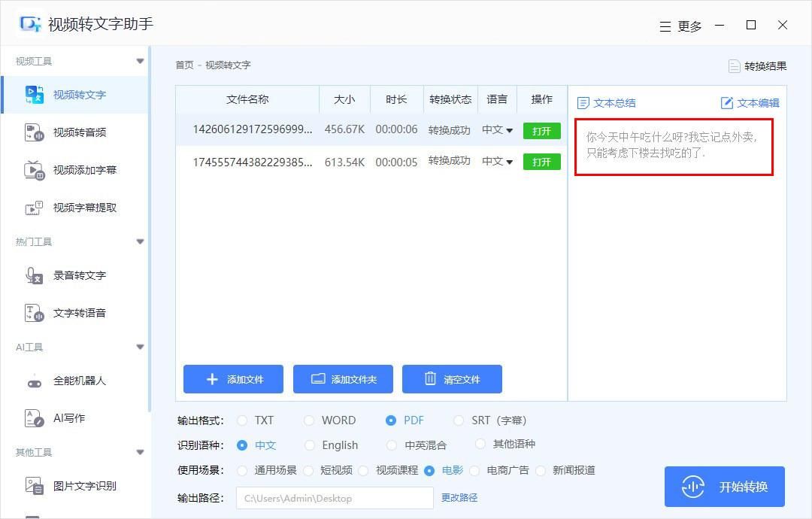Open the AI写作 icon

(35, 418)
